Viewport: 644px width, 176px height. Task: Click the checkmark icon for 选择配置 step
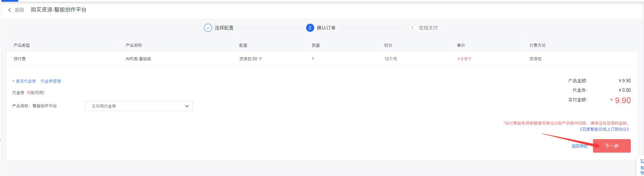208,28
